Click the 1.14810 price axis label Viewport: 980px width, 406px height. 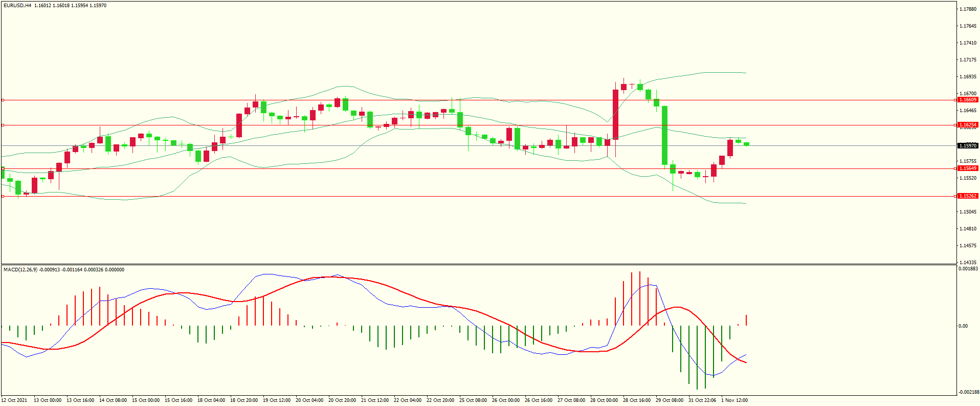[x=968, y=229]
